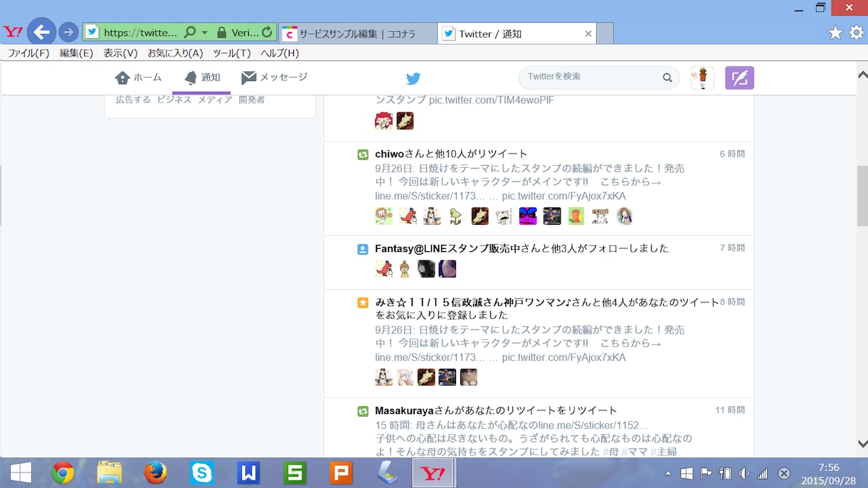Launch Google Chrome from the taskbar
Image resolution: width=868 pixels, height=488 pixels.
(63, 473)
